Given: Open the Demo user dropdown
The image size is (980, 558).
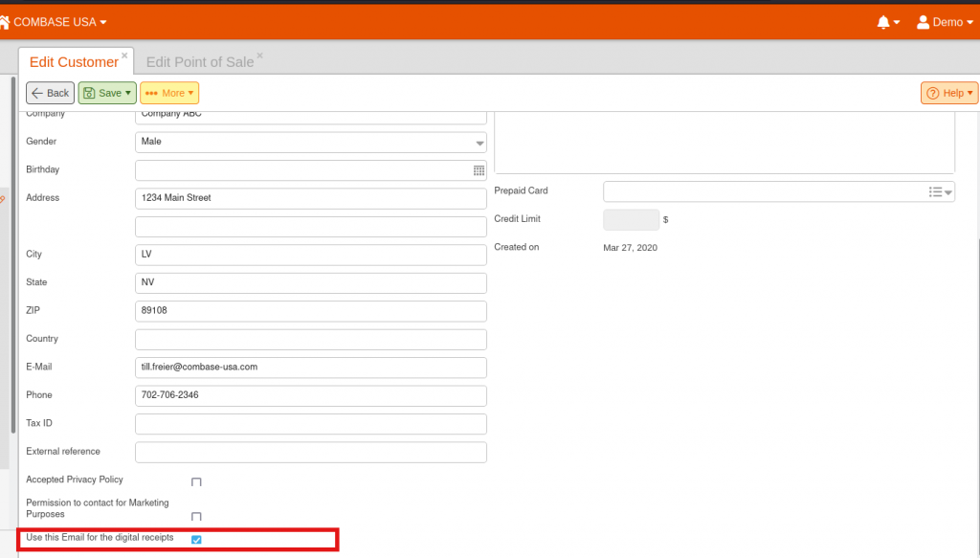Looking at the screenshot, I should [x=952, y=23].
